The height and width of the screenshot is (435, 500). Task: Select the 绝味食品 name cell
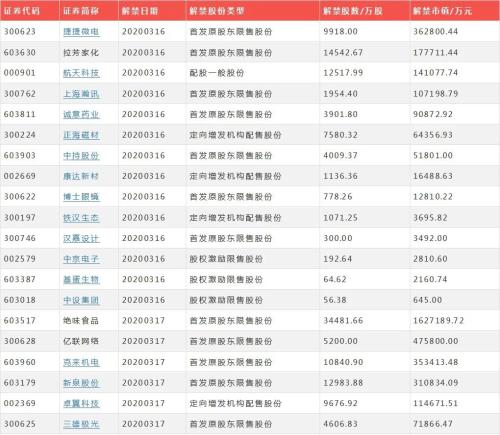coord(81,321)
